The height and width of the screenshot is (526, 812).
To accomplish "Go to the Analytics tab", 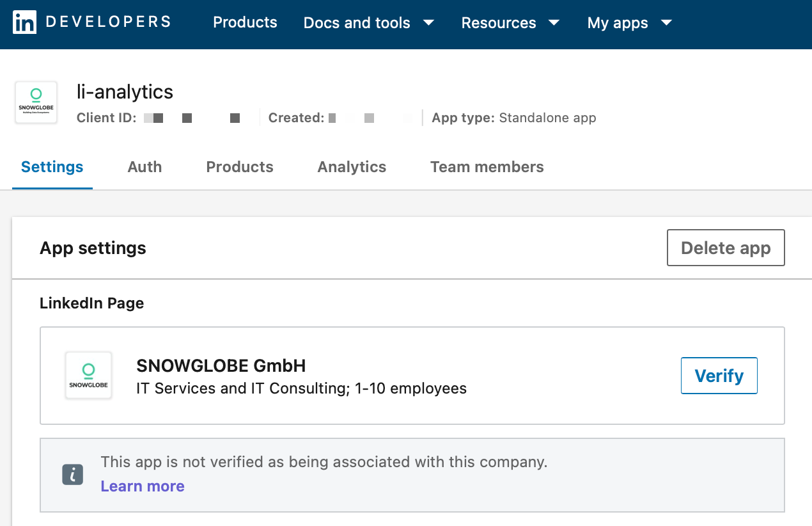I will [x=352, y=167].
